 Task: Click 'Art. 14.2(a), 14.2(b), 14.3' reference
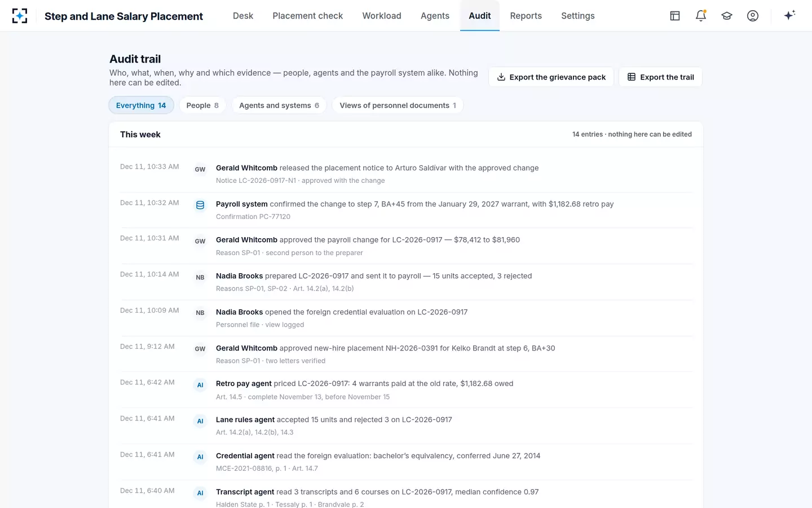coord(255,432)
